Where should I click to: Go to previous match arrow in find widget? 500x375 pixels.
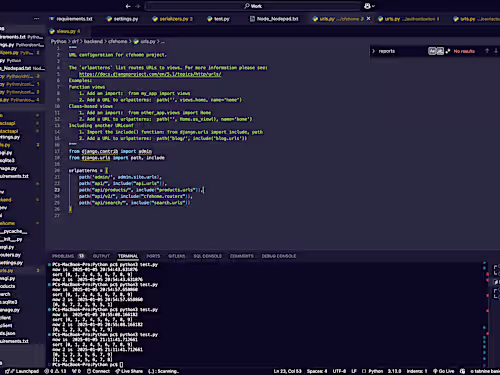point(487,51)
